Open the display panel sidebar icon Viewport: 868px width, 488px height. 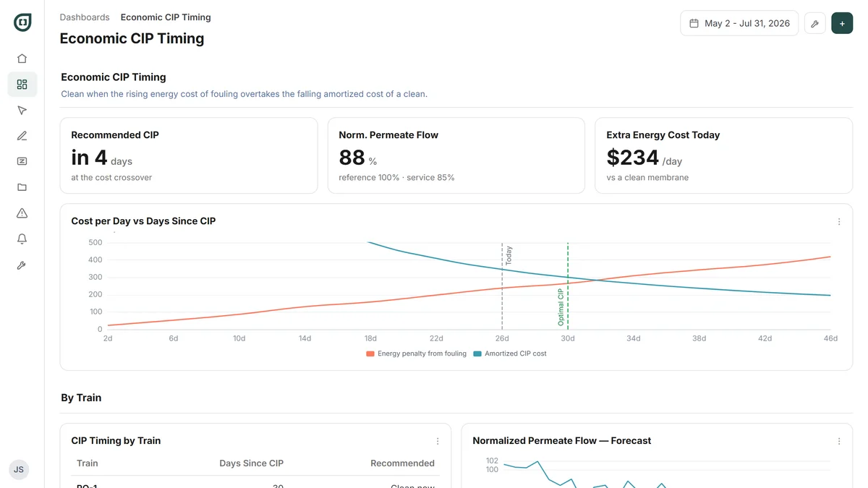[22, 161]
